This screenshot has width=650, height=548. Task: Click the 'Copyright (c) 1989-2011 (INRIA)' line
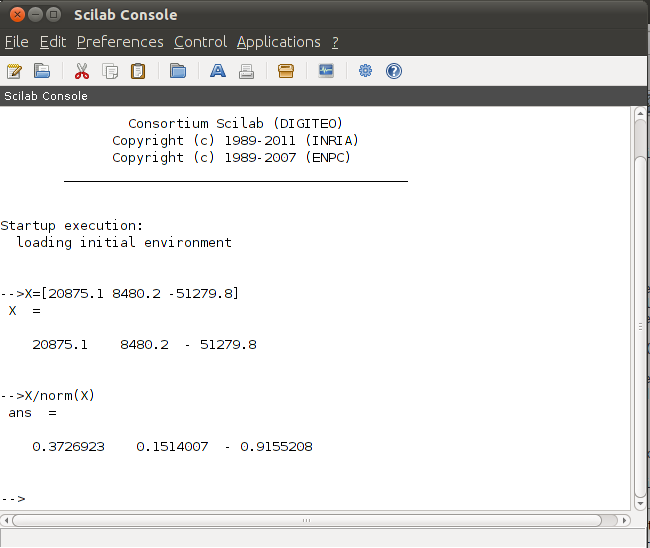tap(235, 141)
